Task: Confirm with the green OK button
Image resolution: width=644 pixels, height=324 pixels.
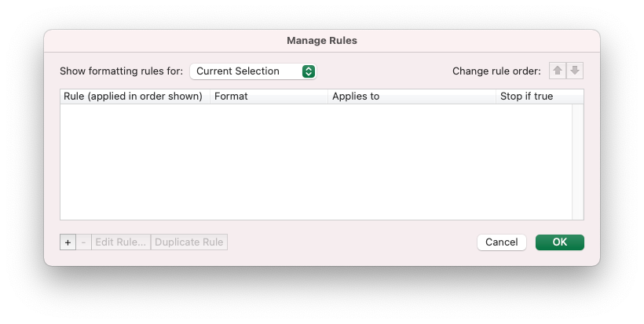Action: coord(559,242)
